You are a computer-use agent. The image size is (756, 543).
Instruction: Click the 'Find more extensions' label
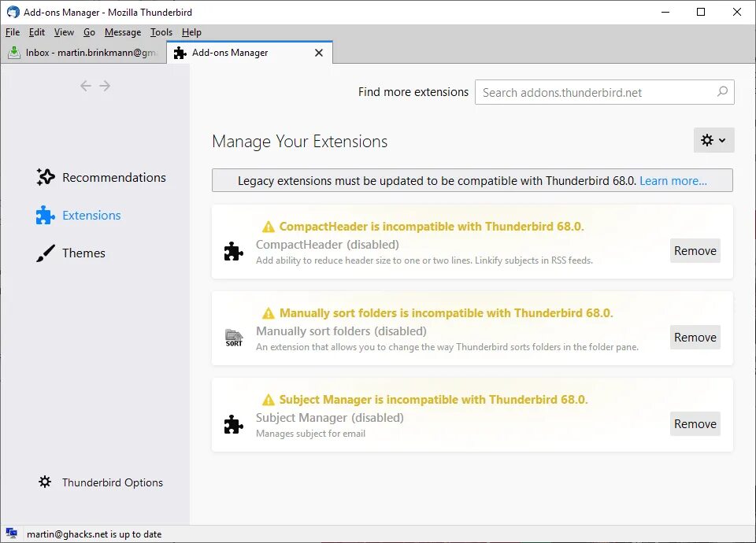pyautogui.click(x=413, y=92)
